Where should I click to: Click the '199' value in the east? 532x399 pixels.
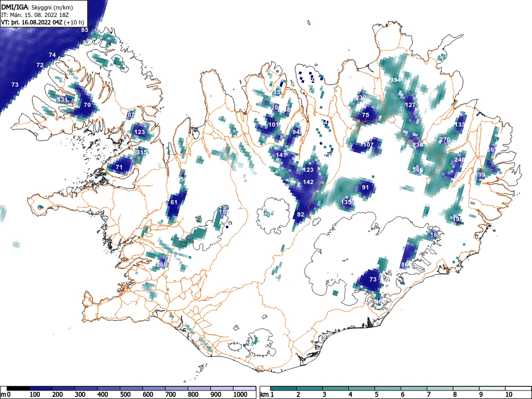tap(480, 174)
